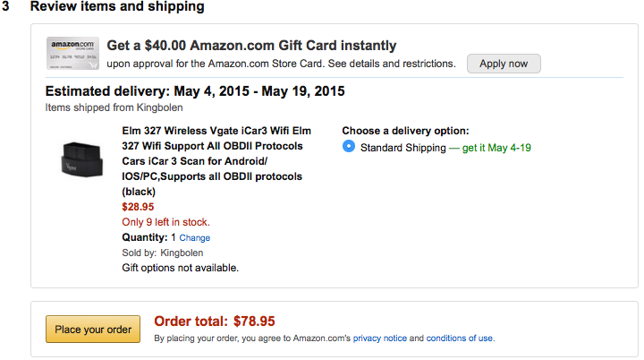644x360 pixels.
Task: Open the Change quantity link
Action: pos(195,238)
